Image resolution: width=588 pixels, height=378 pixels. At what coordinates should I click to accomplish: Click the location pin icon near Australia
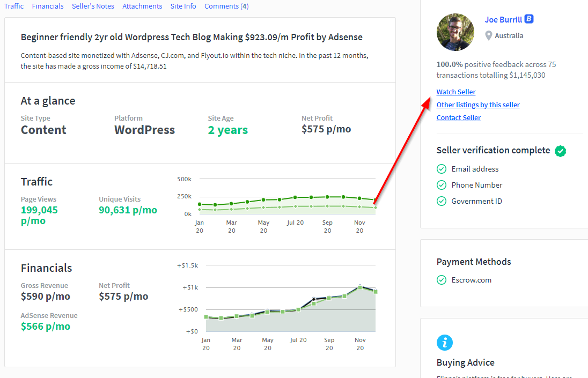(x=488, y=35)
